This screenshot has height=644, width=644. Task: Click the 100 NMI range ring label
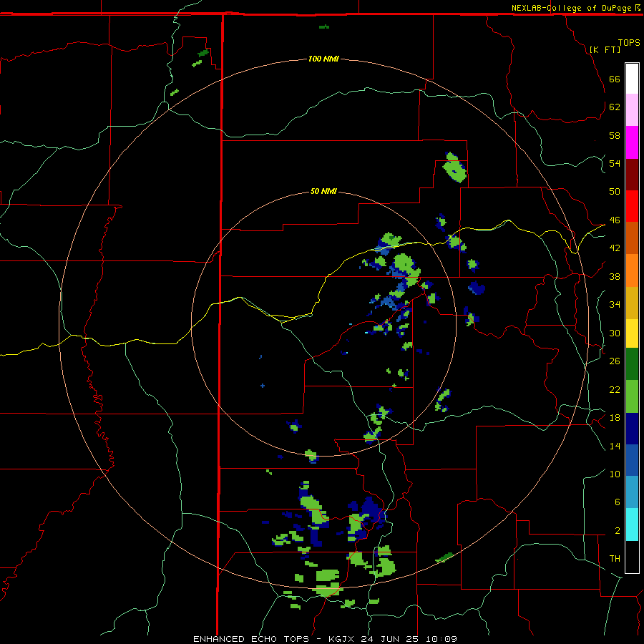click(x=323, y=59)
